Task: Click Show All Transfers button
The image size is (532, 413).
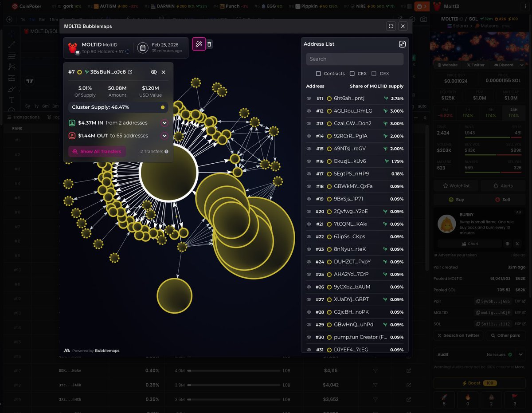Action: point(97,152)
